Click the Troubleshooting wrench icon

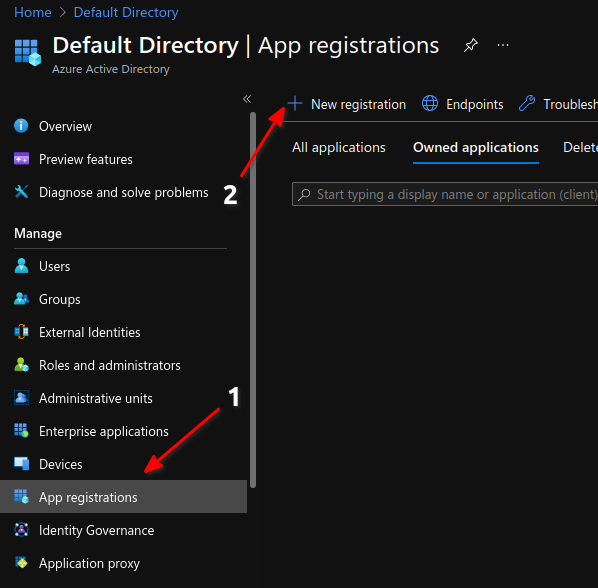[527, 103]
